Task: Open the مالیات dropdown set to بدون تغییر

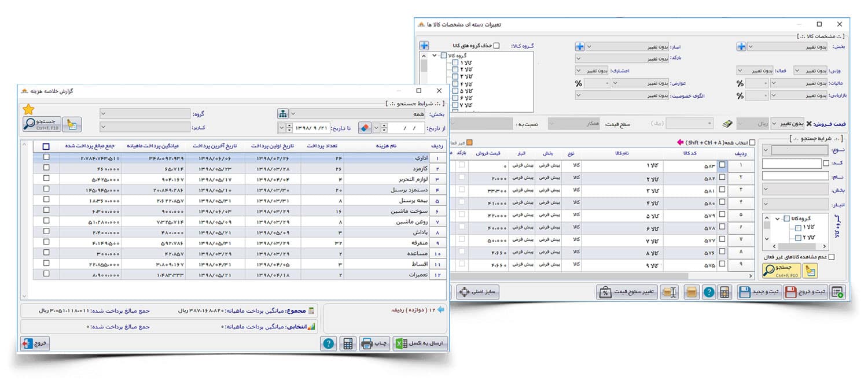Action: tap(799, 83)
